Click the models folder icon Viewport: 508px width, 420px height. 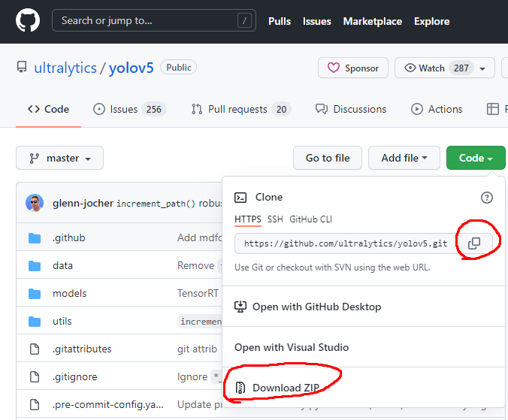tap(35, 294)
